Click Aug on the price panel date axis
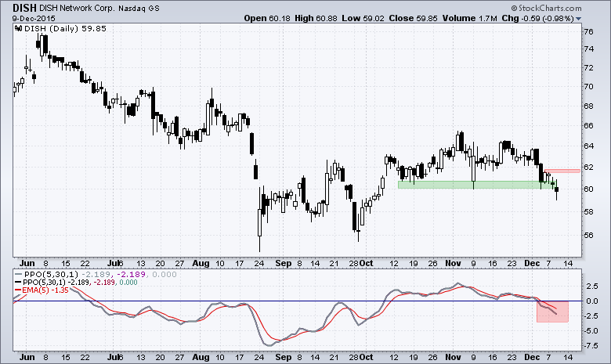 tap(201, 264)
